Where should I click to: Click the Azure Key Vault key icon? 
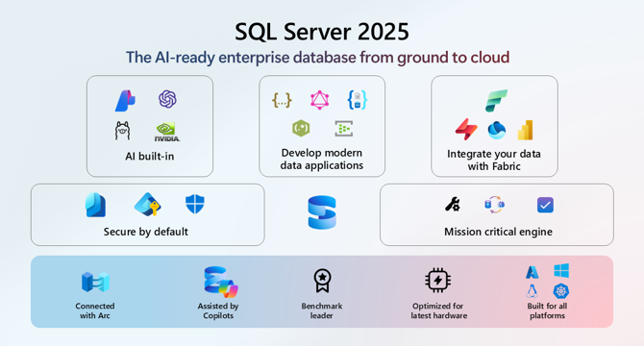coord(148,204)
